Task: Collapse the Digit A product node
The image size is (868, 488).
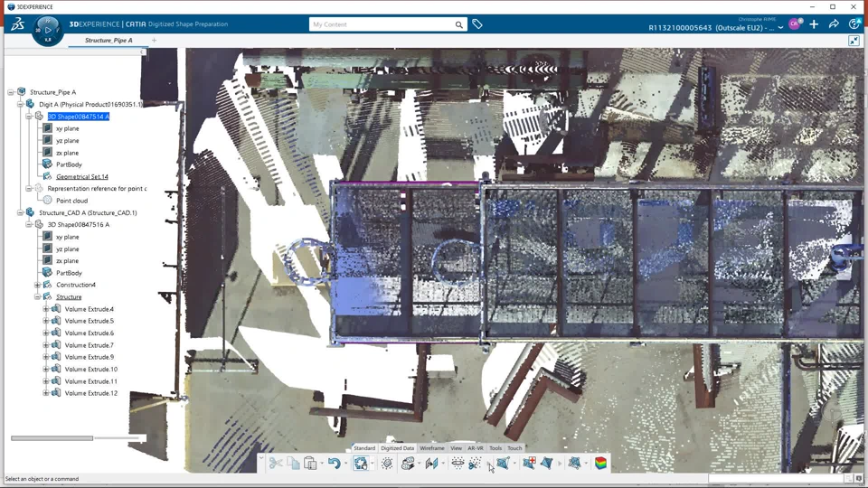Action: pyautogui.click(x=20, y=105)
